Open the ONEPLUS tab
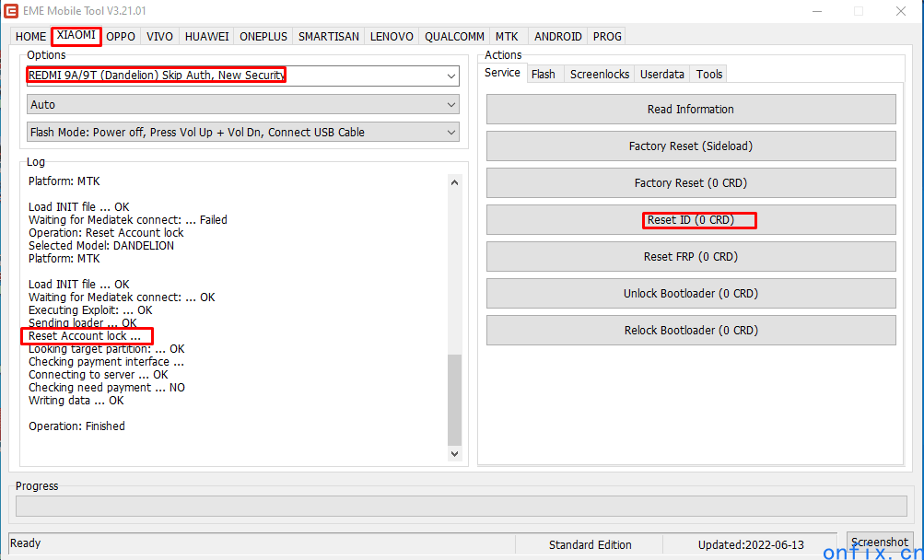The image size is (924, 560). [263, 37]
